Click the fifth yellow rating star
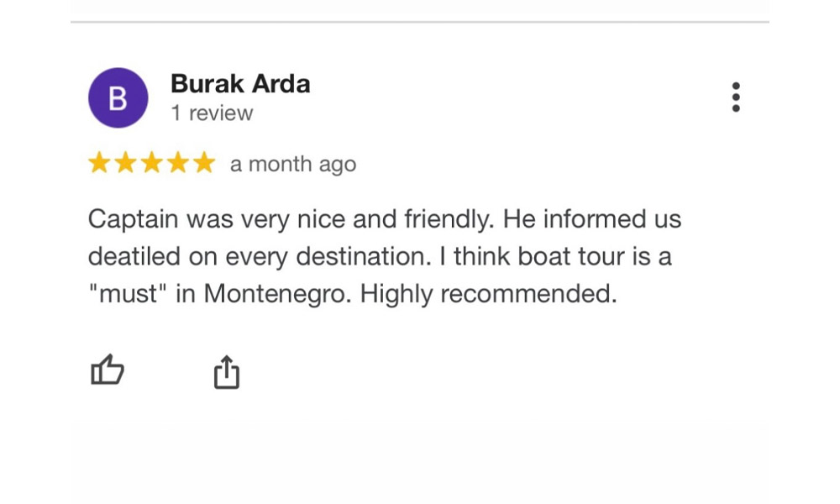The width and height of the screenshot is (840, 504). (204, 163)
